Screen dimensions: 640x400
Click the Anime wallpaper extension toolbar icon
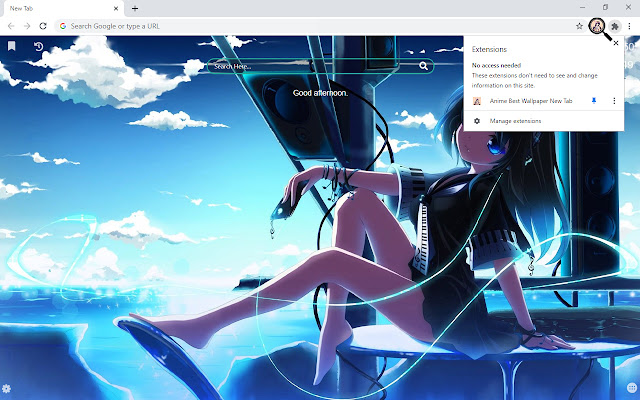(597, 26)
